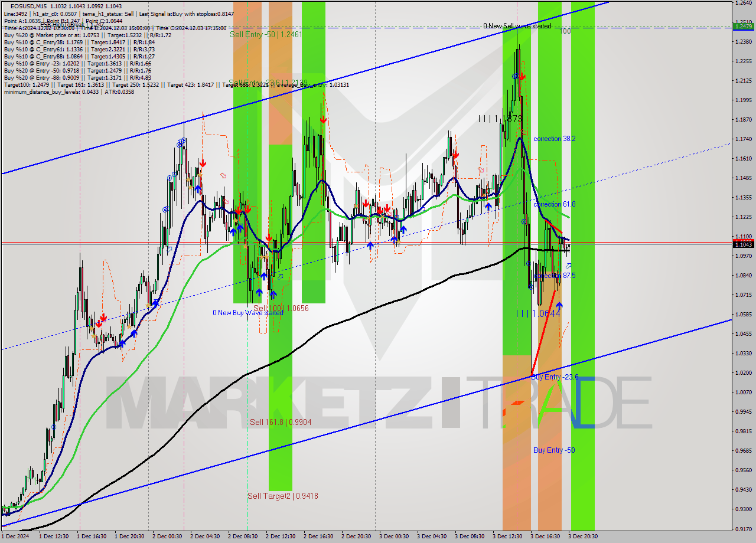Select the 'Buy %10 @ C_Entry38: 1.1769' row
The height and width of the screenshot is (543, 756).
click(x=79, y=42)
